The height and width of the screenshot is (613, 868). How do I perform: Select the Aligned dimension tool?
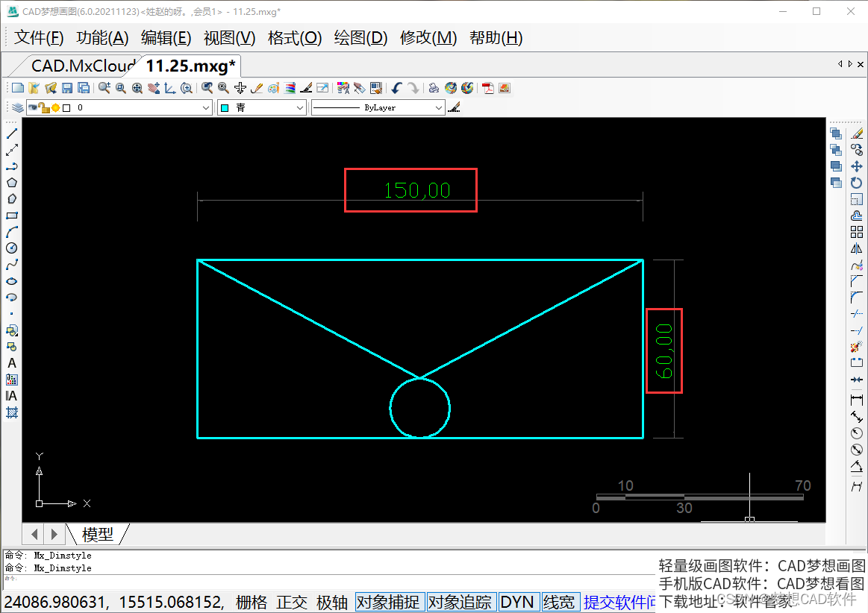tap(857, 417)
